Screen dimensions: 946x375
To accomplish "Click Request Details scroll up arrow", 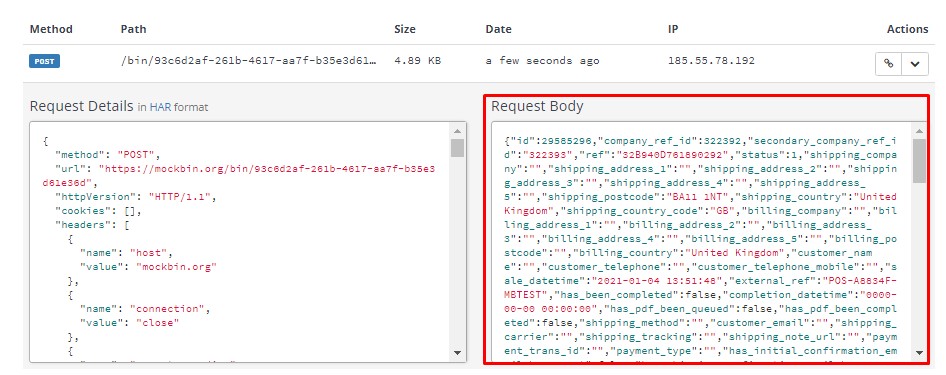I will (x=457, y=131).
